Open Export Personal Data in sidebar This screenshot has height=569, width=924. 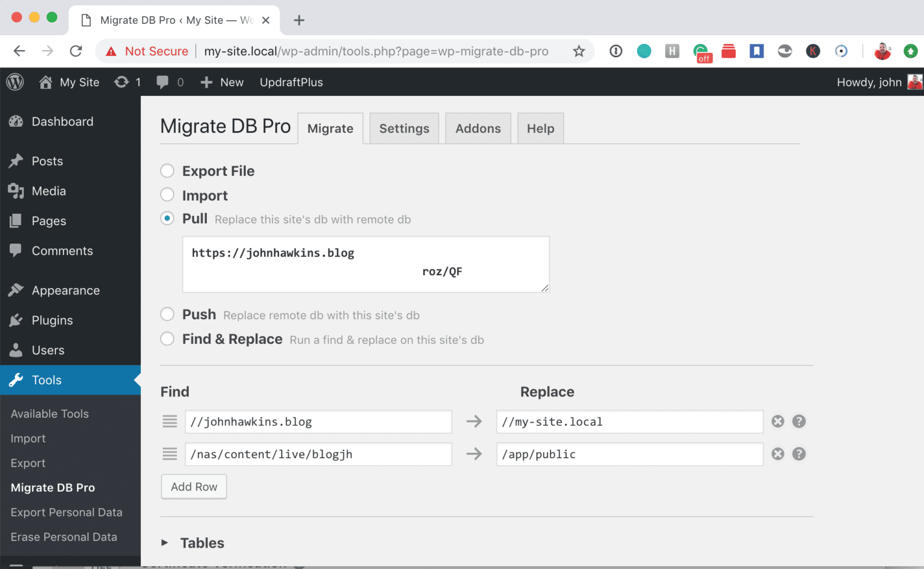[66, 512]
